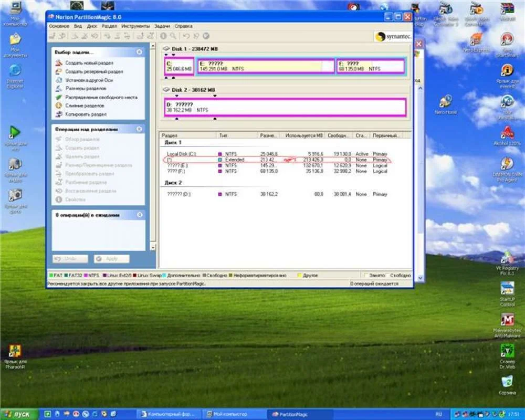Viewport: 525px width, 420px height.
Task: Select the Local Disk (C:) row
Action: click(x=277, y=154)
